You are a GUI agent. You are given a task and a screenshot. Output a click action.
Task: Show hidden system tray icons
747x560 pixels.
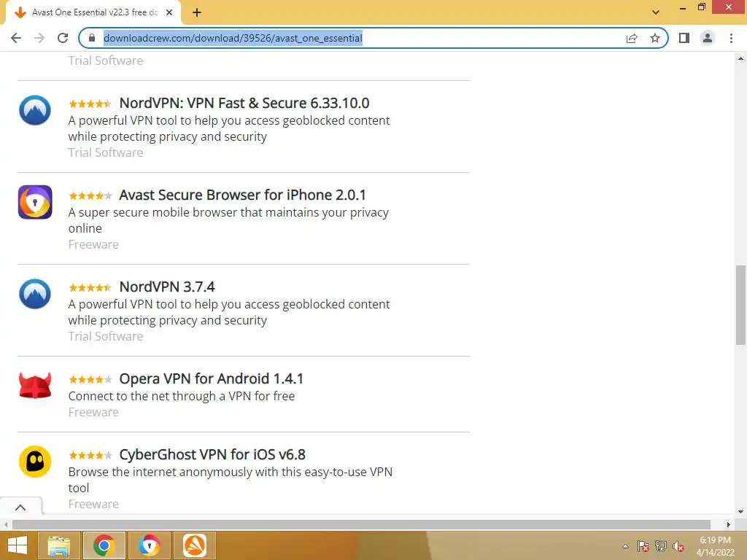625,546
